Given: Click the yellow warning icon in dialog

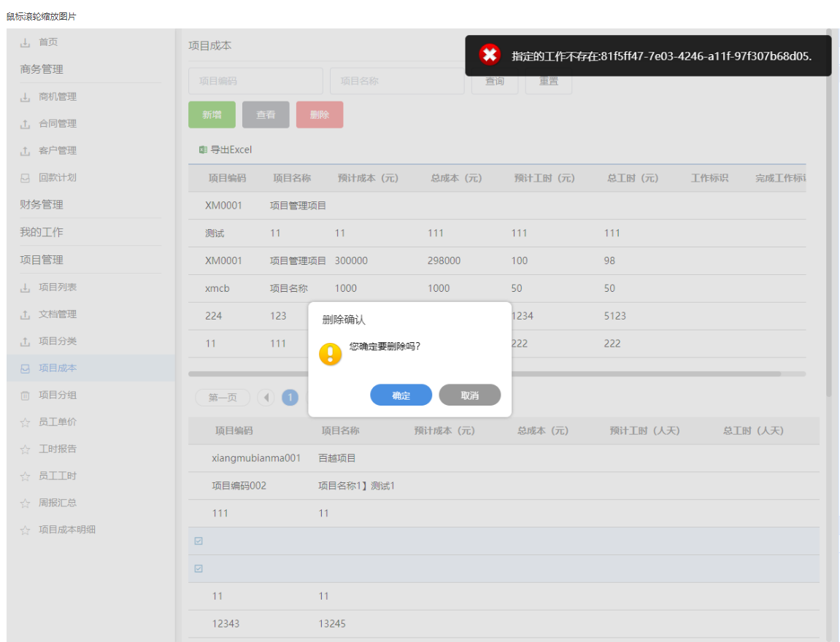Looking at the screenshot, I should (331, 354).
